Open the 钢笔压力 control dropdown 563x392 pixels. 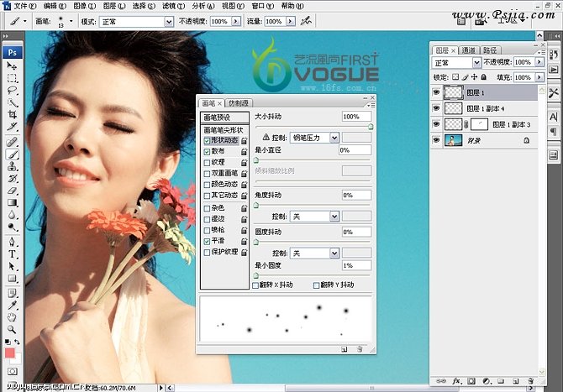pyautogui.click(x=334, y=138)
